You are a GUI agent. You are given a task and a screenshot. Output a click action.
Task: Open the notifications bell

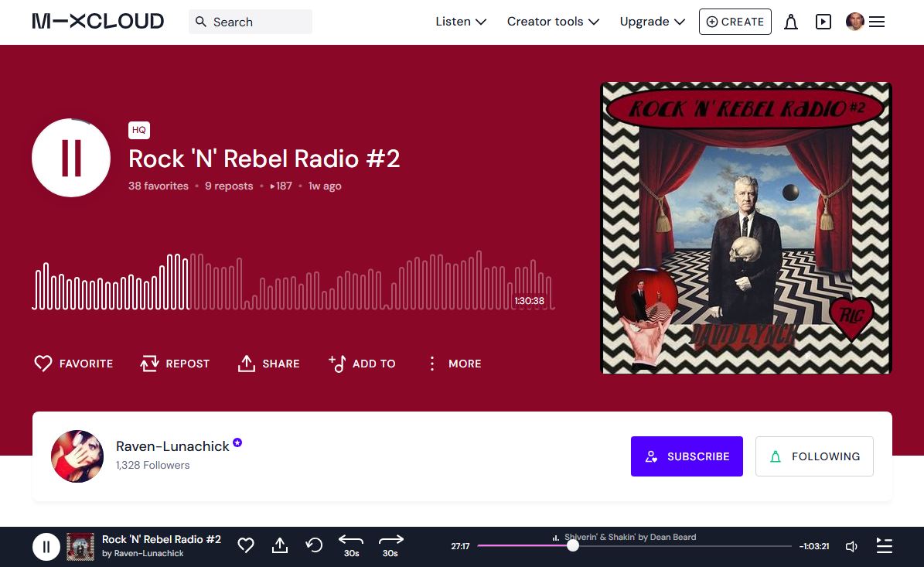click(791, 22)
